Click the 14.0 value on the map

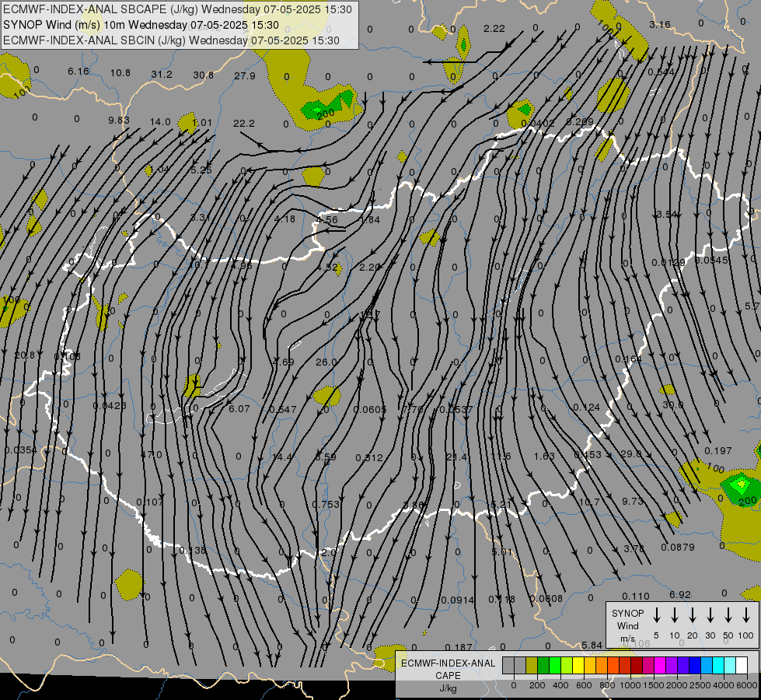pyautogui.click(x=160, y=121)
